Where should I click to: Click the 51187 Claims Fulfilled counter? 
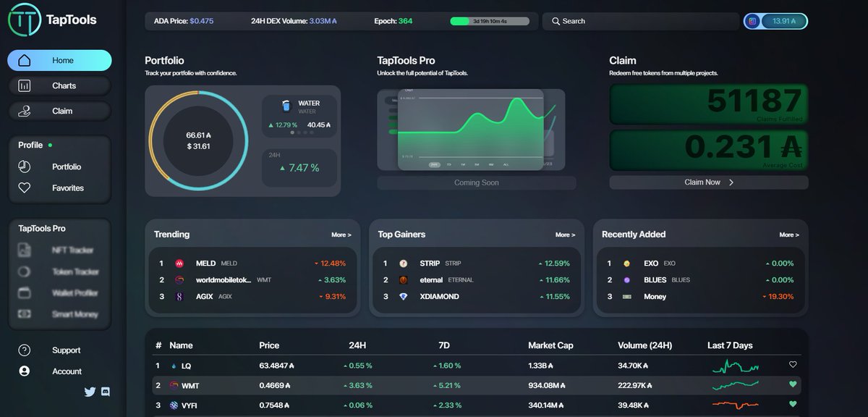(x=709, y=104)
